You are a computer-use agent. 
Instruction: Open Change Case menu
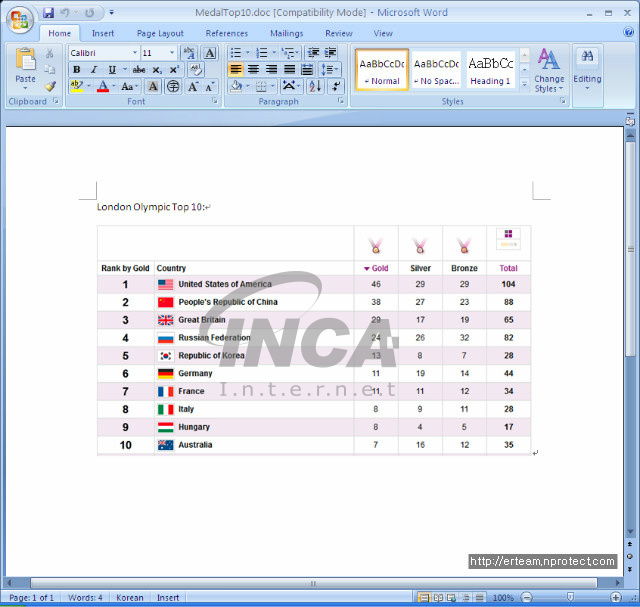pos(129,87)
